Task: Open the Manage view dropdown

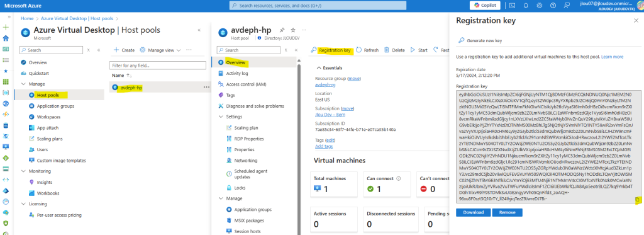Action: 160,50
